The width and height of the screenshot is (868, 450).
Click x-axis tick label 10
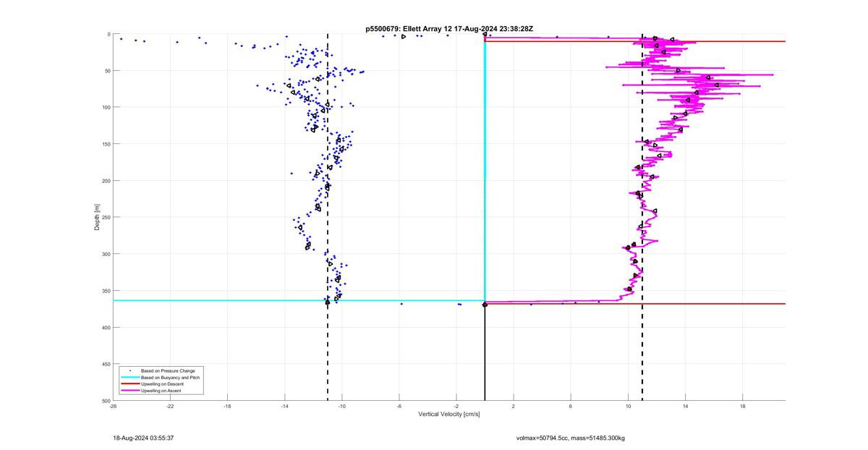[x=628, y=407]
